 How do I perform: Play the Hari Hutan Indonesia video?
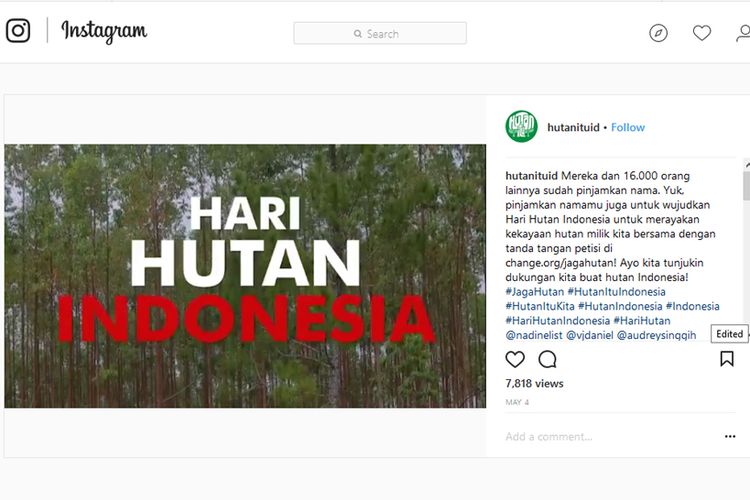pos(245,276)
